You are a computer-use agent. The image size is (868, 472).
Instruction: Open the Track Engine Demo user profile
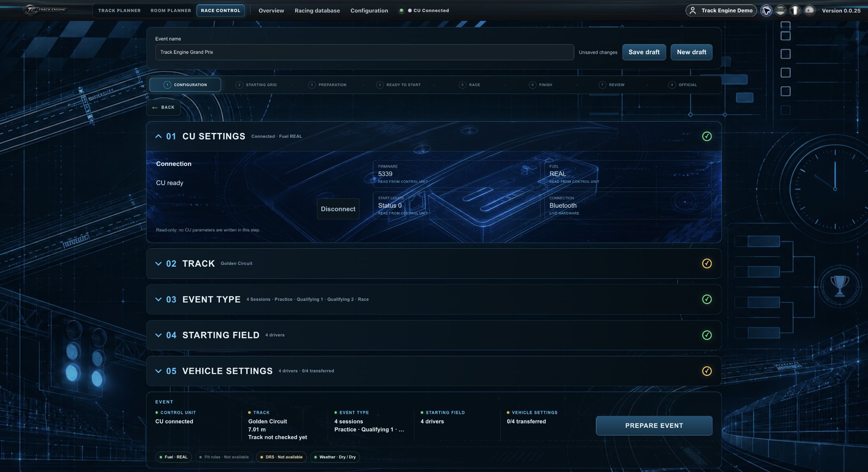[x=721, y=10]
